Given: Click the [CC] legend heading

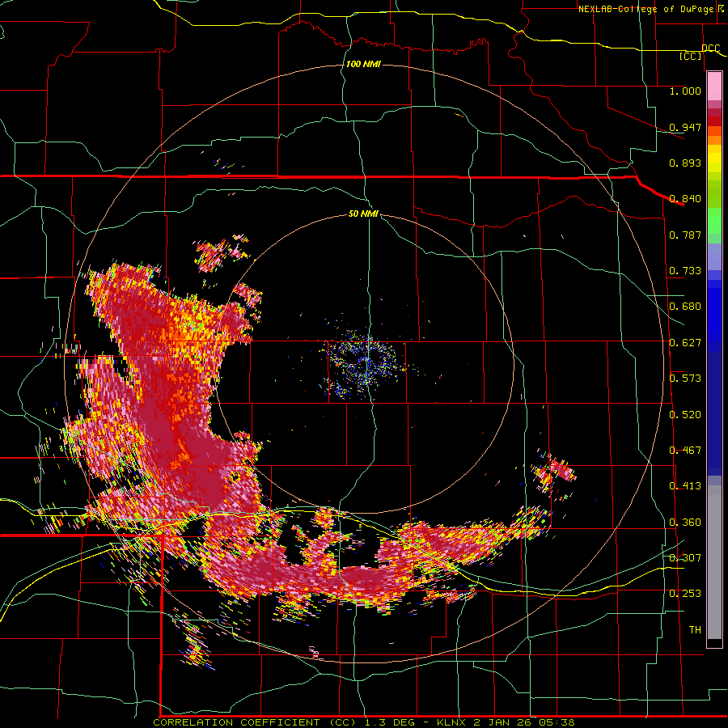Looking at the screenshot, I should (691, 56).
